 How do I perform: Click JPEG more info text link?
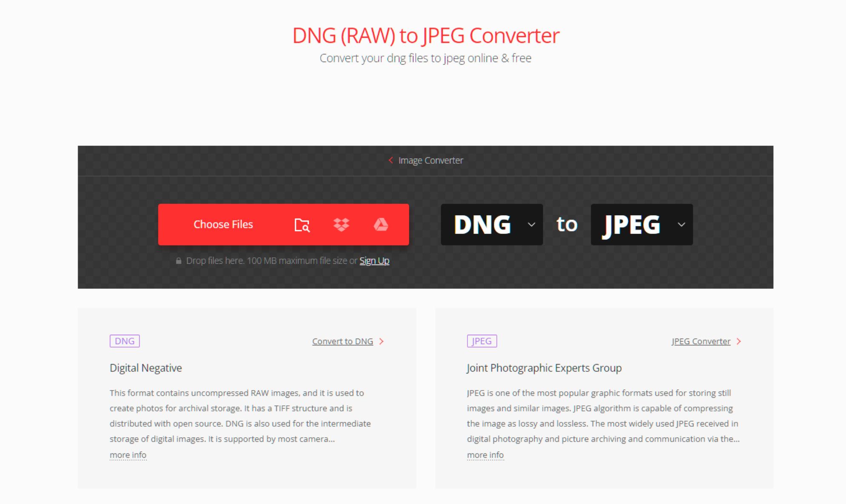tap(485, 454)
